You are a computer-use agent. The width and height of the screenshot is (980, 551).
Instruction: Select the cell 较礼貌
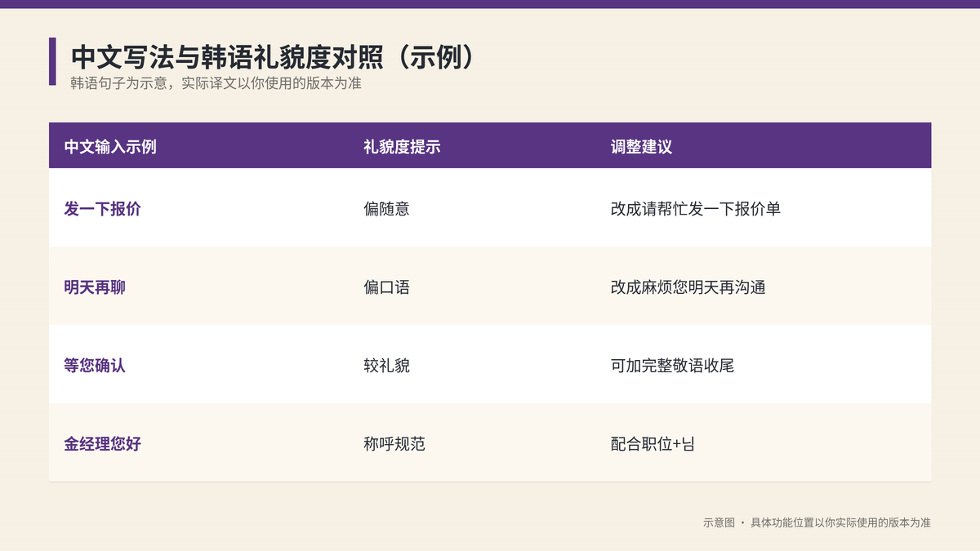point(386,366)
